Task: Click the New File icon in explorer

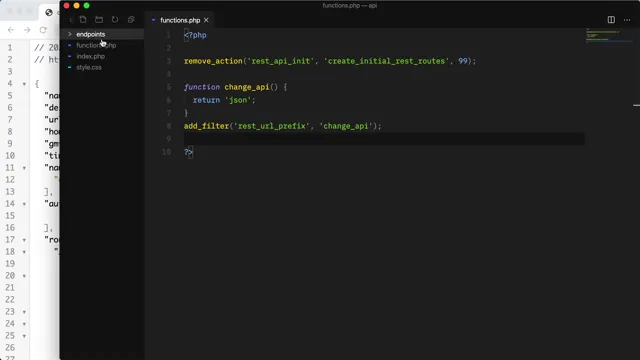Action: pos(83,20)
